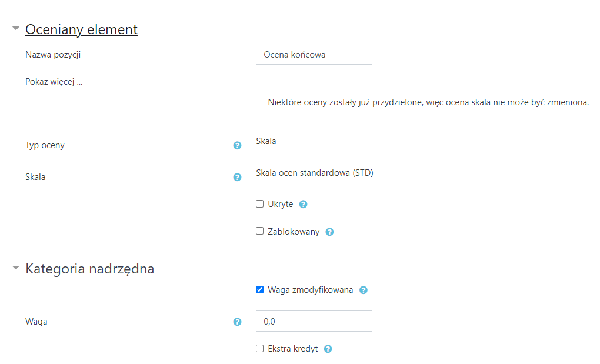Viewport: 600px width, 364px height.
Task: Enable the Ekstra kredyt checkbox
Action: [x=259, y=348]
